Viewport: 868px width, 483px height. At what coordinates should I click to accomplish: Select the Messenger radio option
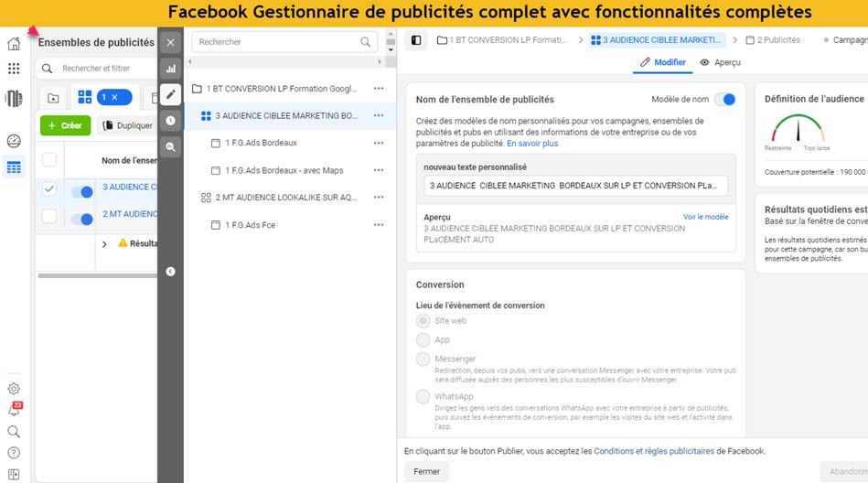point(423,359)
